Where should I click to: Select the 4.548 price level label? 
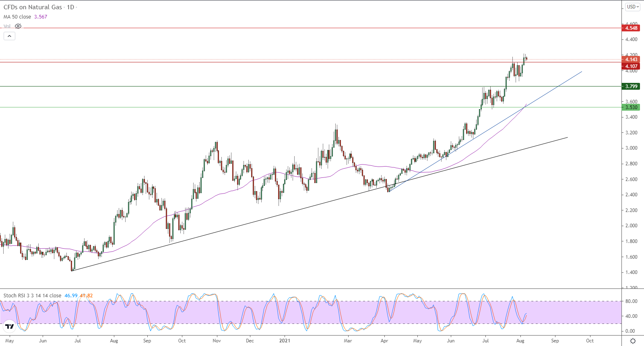point(631,28)
